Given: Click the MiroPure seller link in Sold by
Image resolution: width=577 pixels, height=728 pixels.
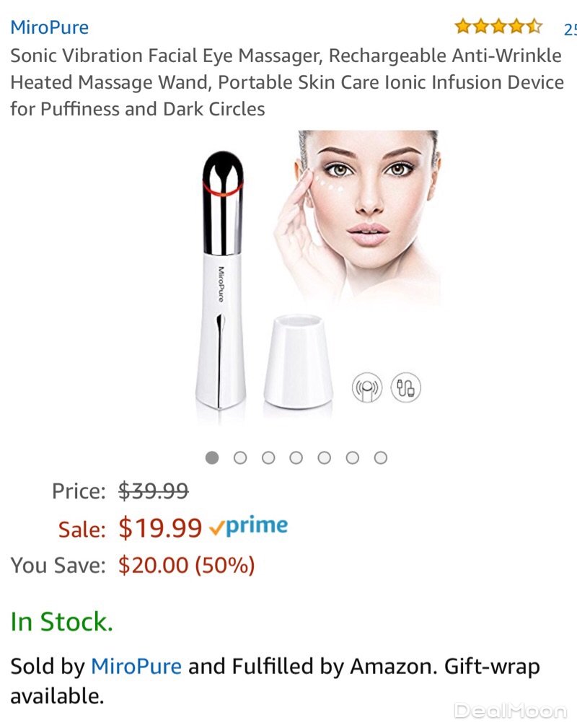Looking at the screenshot, I should (136, 666).
